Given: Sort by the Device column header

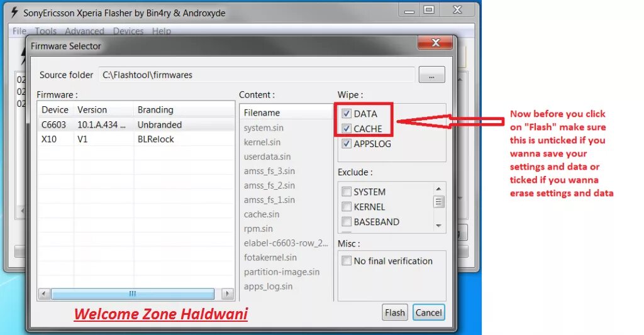Looking at the screenshot, I should tap(55, 110).
